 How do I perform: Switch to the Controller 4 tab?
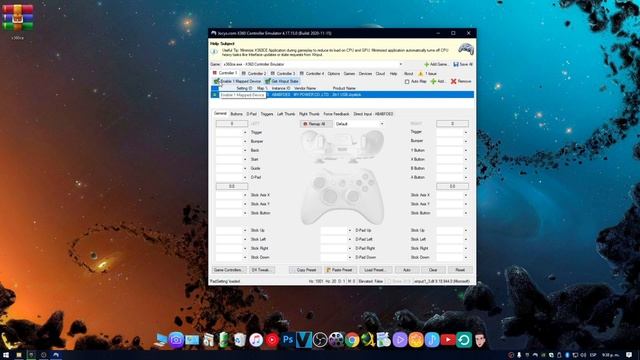click(x=312, y=74)
